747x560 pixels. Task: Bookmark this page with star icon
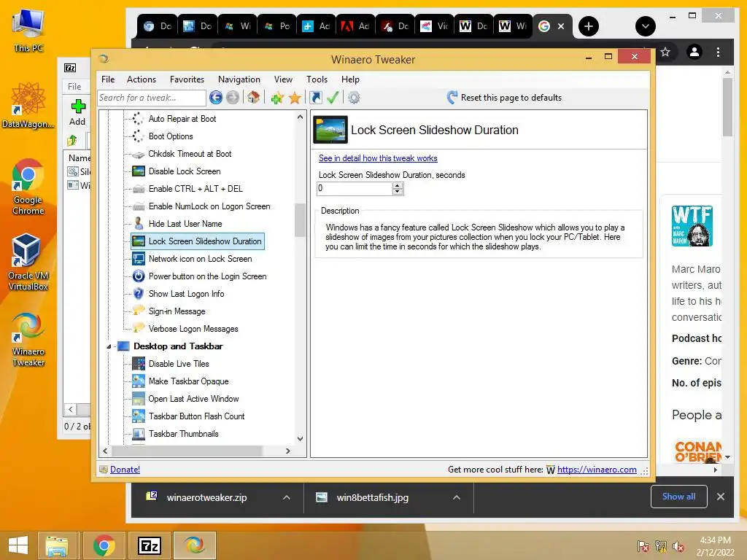pos(665,52)
